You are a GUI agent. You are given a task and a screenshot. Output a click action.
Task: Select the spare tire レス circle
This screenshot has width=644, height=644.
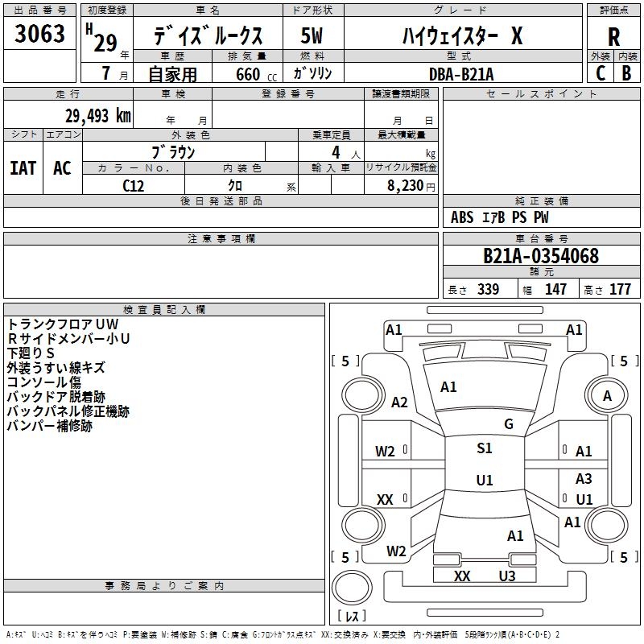point(352,587)
